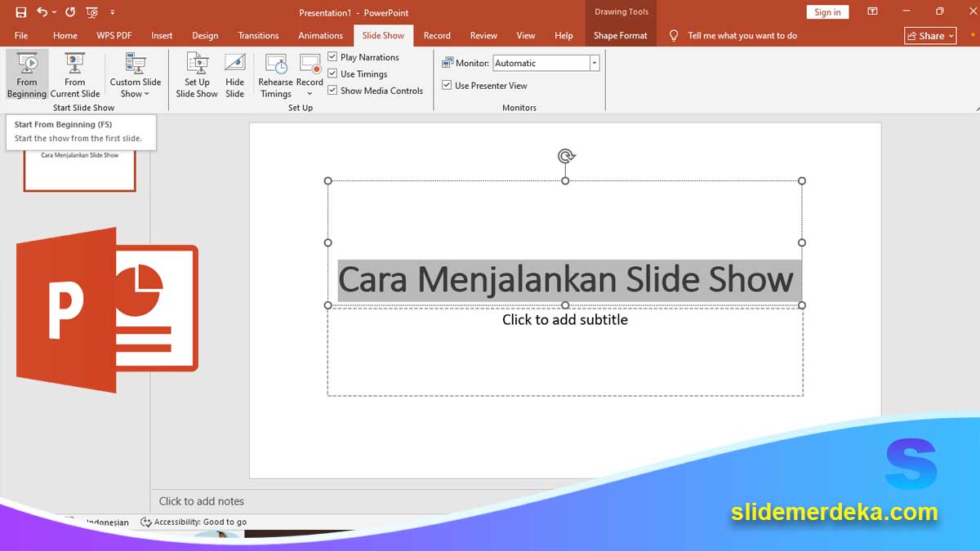Open the Transitions tab
Screen dimensions: 980x551
click(x=258, y=35)
